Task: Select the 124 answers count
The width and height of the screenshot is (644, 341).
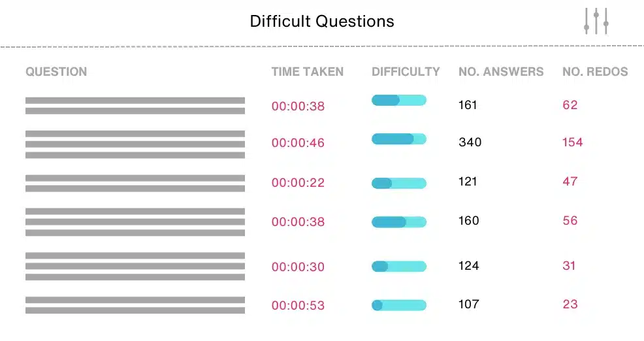Action: pos(468,265)
